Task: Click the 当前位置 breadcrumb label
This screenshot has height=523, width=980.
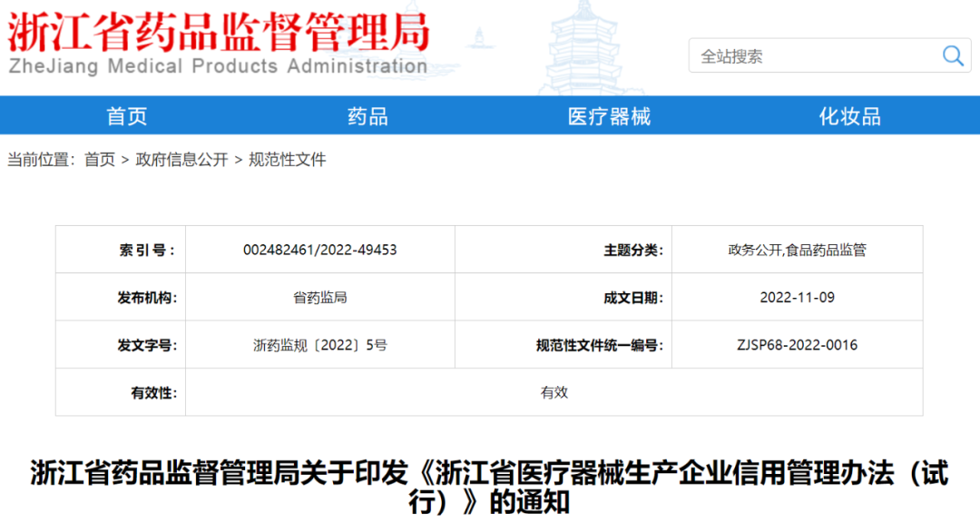Action: [x=41, y=160]
